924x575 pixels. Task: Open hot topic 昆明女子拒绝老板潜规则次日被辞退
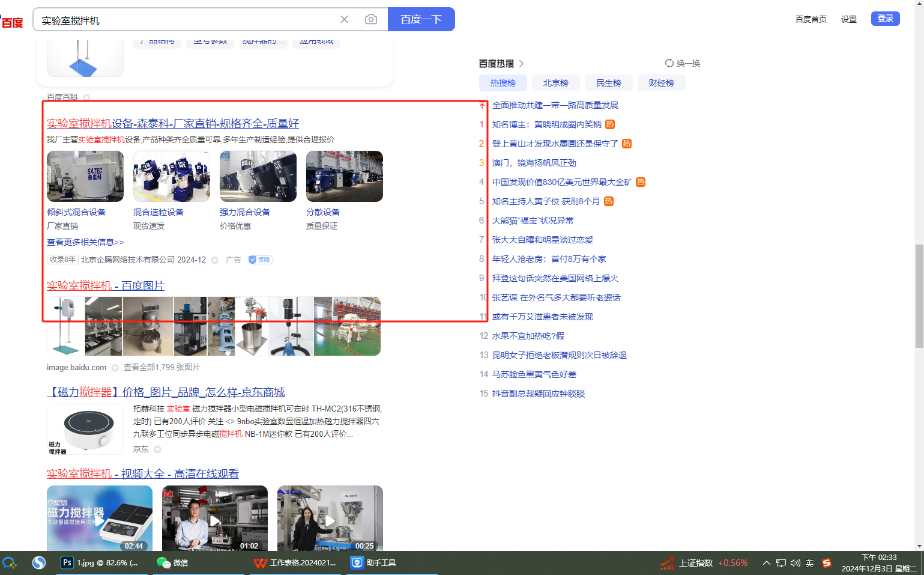[560, 355]
